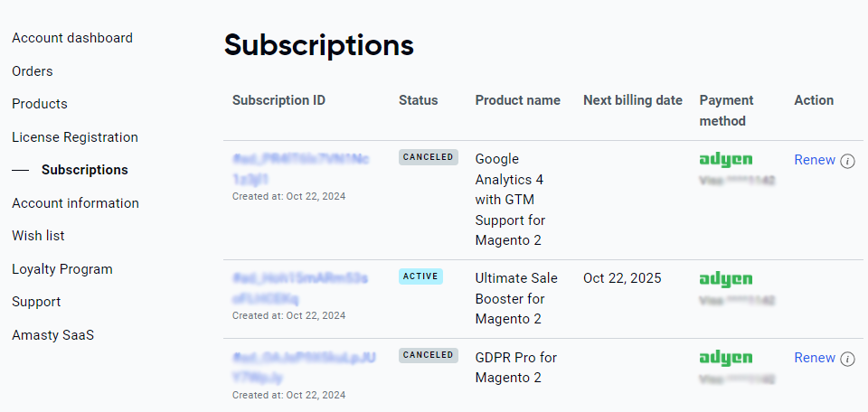Renew GDPR Pro subscription
The image size is (868, 412).
[815, 358]
